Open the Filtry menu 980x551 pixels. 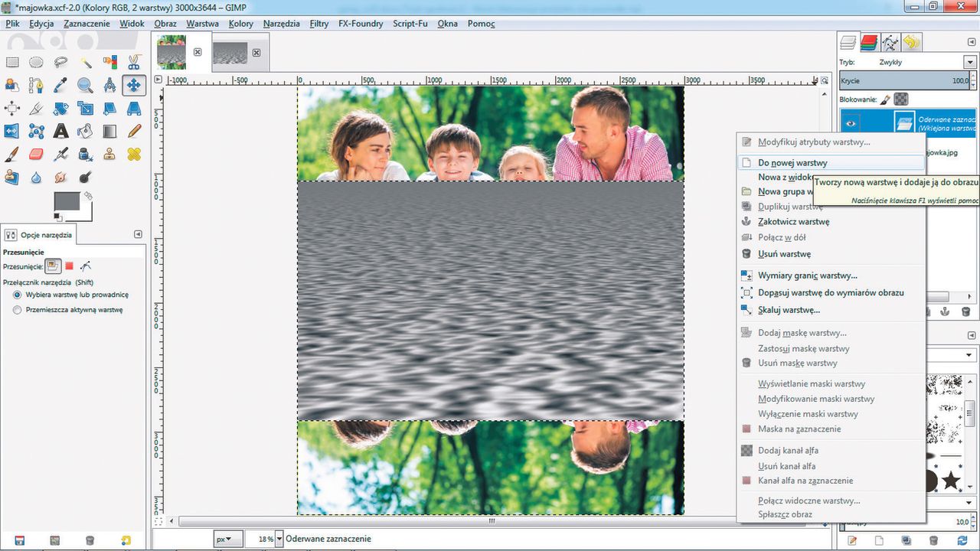319,24
